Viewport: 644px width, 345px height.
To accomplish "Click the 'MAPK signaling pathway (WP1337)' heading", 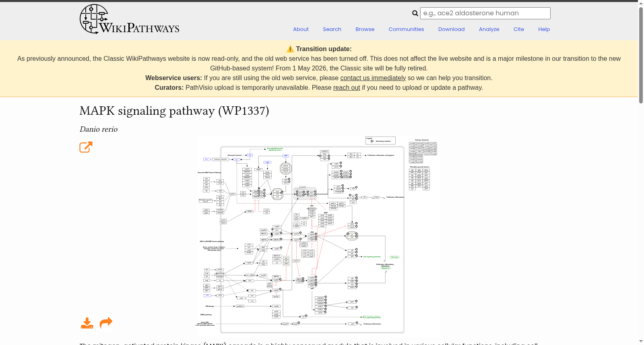I will [x=174, y=111].
